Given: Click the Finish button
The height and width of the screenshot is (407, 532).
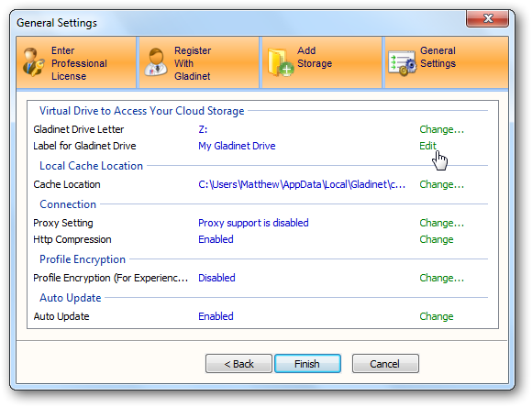Looking at the screenshot, I should pos(307,364).
